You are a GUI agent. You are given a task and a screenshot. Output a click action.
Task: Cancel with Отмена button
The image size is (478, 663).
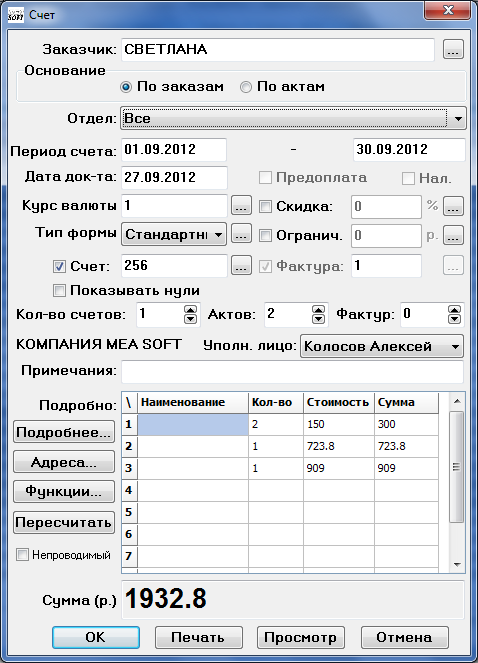(404, 637)
